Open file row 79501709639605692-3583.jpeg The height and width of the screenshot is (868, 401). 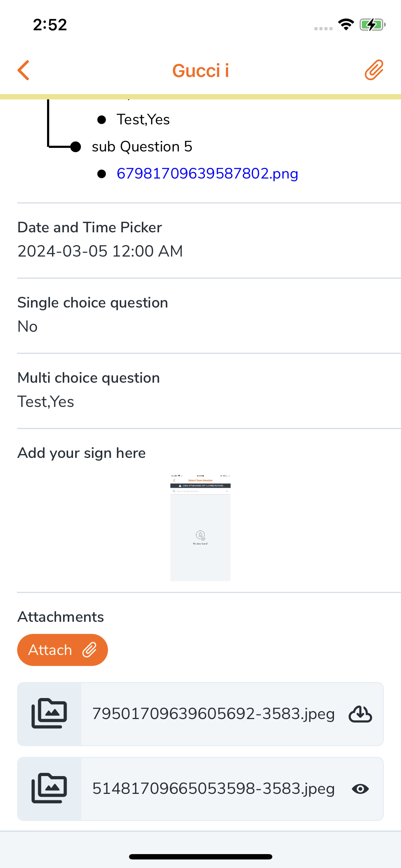coord(213,714)
